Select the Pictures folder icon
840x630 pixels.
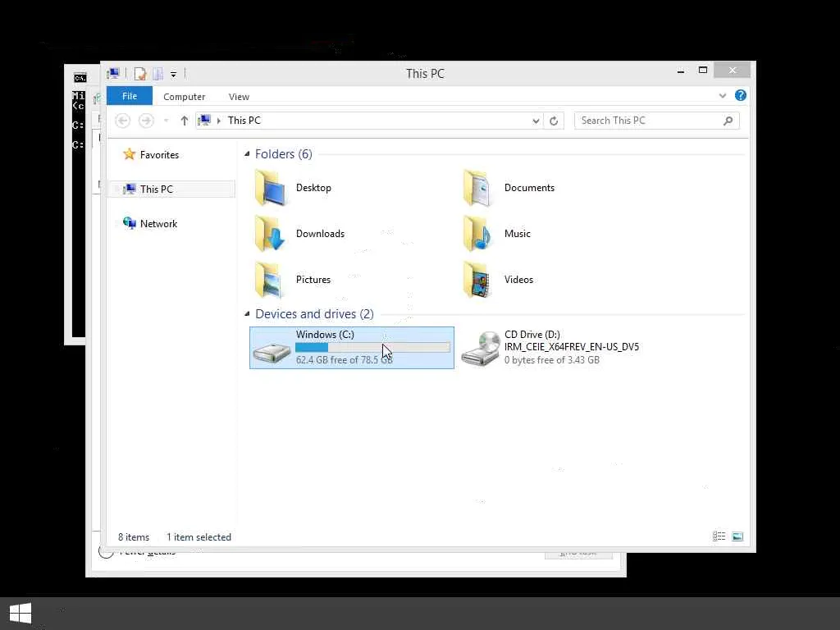(270, 281)
